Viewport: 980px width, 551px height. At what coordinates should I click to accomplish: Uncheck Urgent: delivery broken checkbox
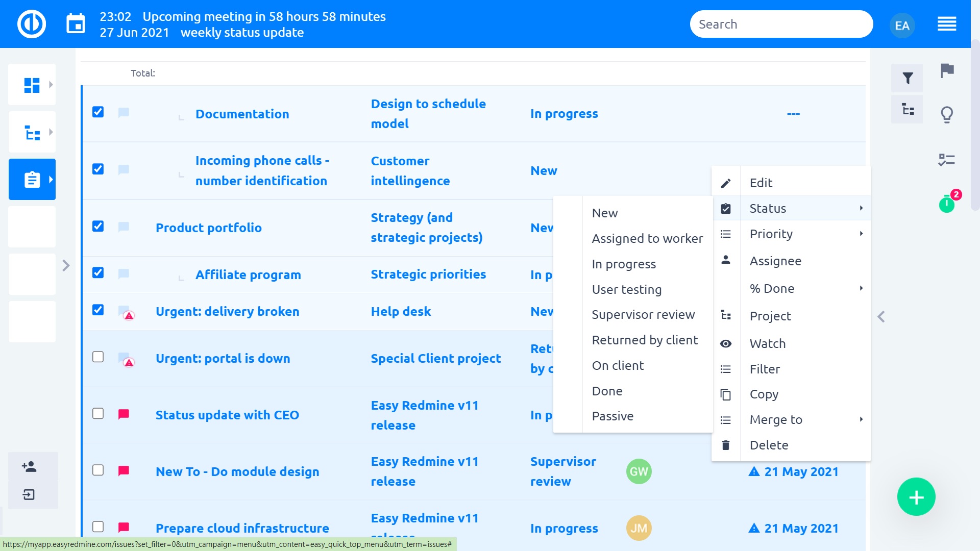[98, 310]
